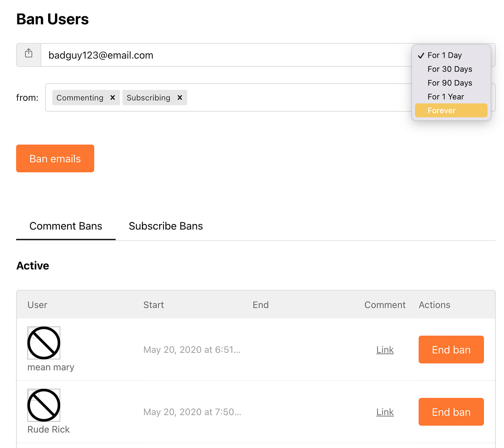The height and width of the screenshot is (448, 504).
Task: Open the comment Link for Rude Rick
Action: (385, 412)
